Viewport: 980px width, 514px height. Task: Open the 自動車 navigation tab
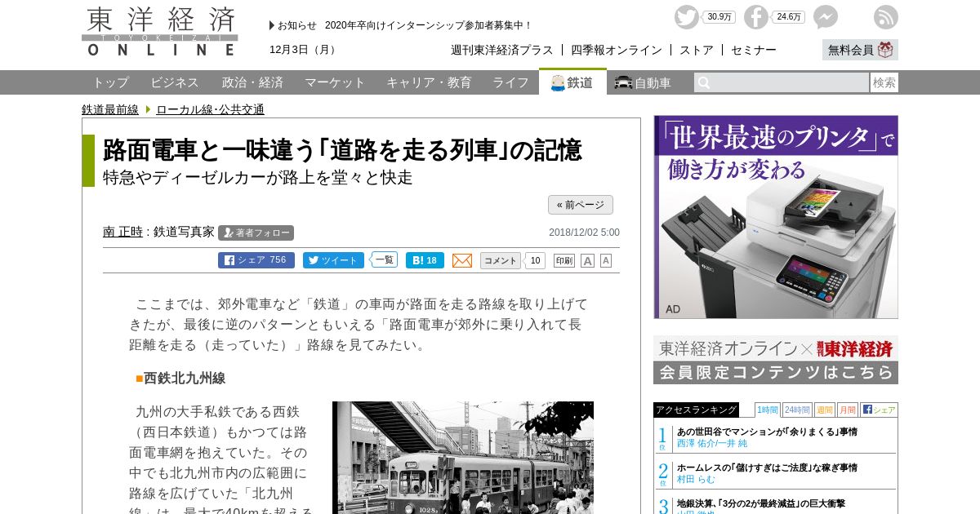(644, 82)
